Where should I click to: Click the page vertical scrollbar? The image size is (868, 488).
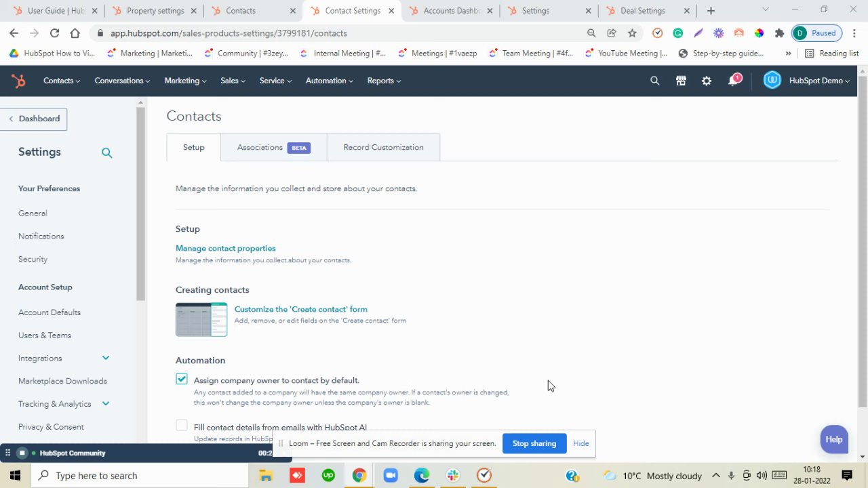pyautogui.click(x=863, y=241)
